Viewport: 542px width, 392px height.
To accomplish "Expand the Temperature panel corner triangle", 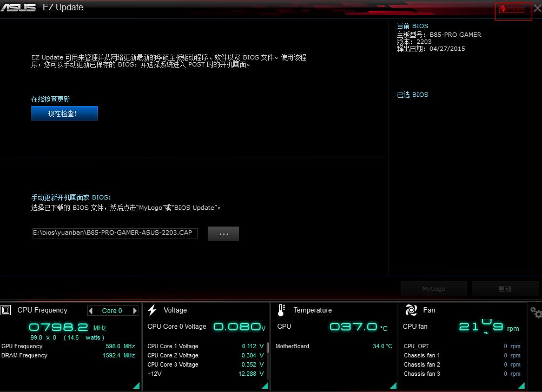I will tap(393, 386).
